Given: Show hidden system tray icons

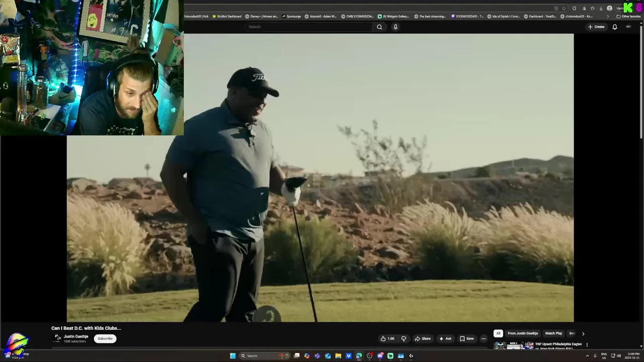Looking at the screenshot, I should pyautogui.click(x=587, y=356).
